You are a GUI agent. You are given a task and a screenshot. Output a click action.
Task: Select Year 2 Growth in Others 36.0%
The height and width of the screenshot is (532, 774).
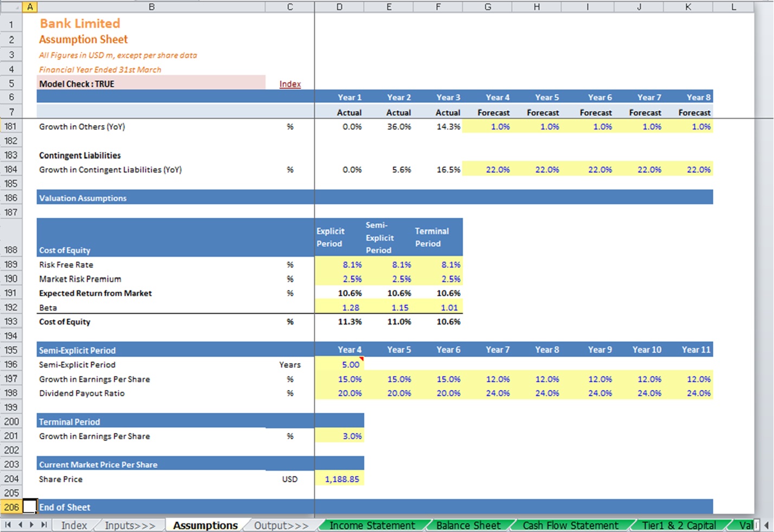click(389, 126)
